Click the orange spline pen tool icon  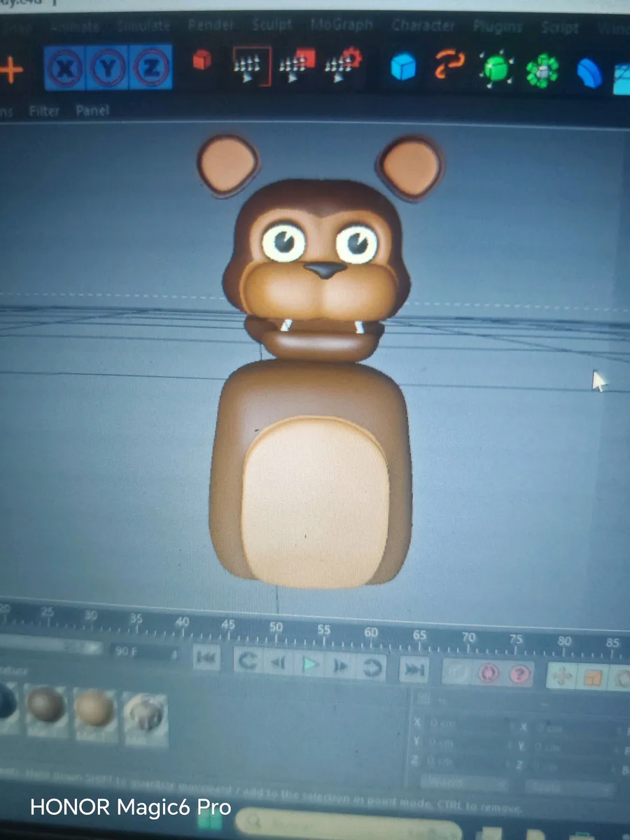pyautogui.click(x=448, y=64)
